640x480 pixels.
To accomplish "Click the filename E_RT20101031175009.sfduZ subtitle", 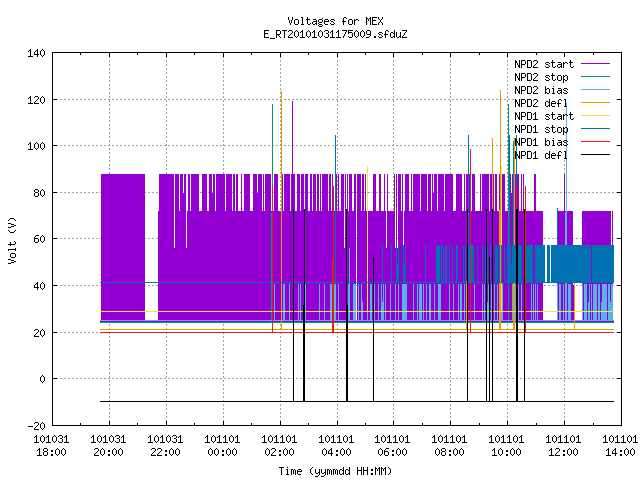I will pyautogui.click(x=336, y=34).
